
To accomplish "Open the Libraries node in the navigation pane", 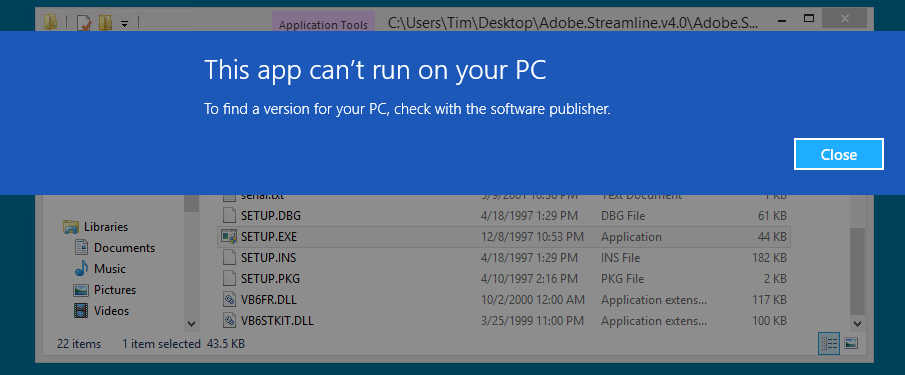I will tap(106, 227).
